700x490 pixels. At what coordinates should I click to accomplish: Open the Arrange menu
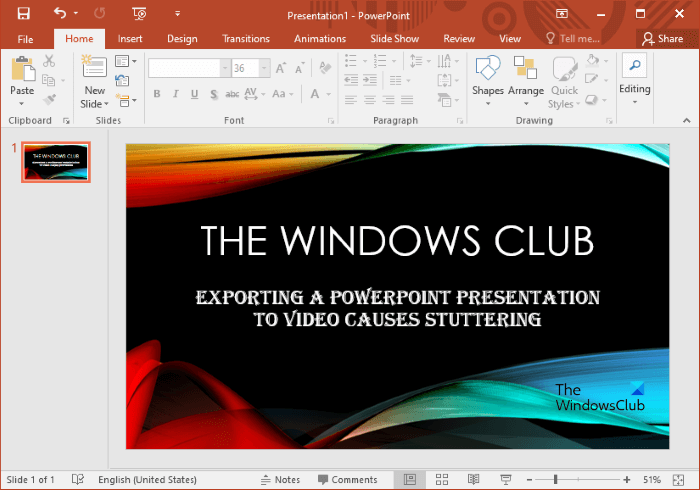(x=526, y=80)
